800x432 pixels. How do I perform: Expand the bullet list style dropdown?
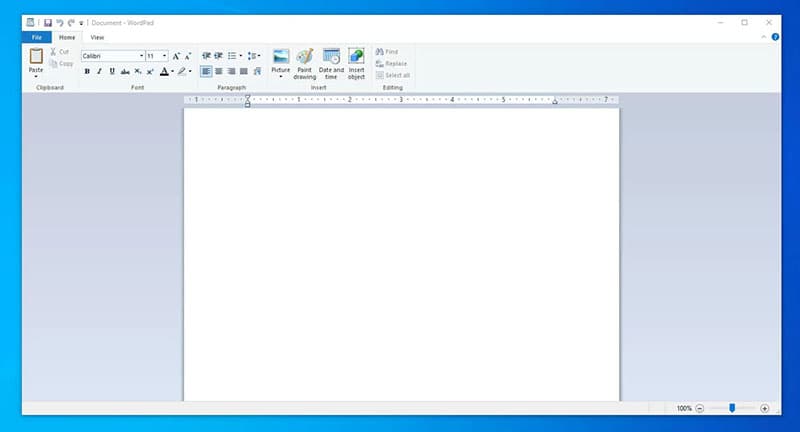(x=241, y=56)
